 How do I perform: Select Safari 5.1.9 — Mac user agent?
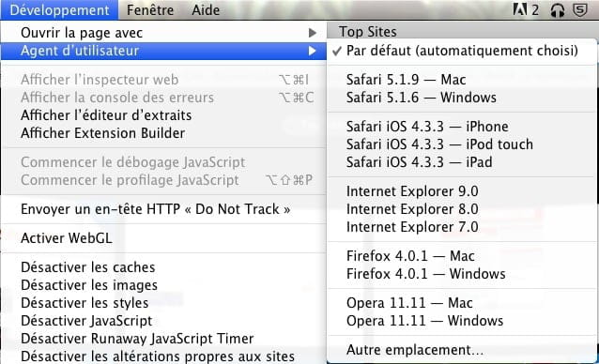pyautogui.click(x=462, y=80)
